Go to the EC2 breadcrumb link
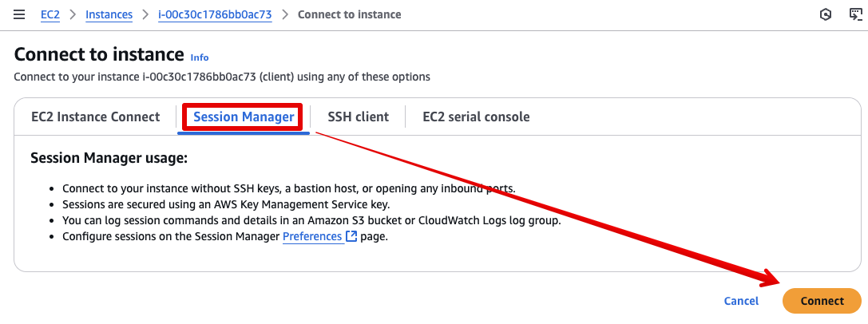This screenshot has width=868, height=324. point(50,14)
